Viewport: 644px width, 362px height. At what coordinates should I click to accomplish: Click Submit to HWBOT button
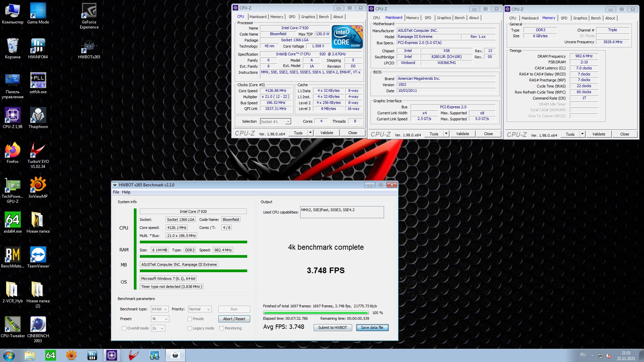[x=332, y=327]
